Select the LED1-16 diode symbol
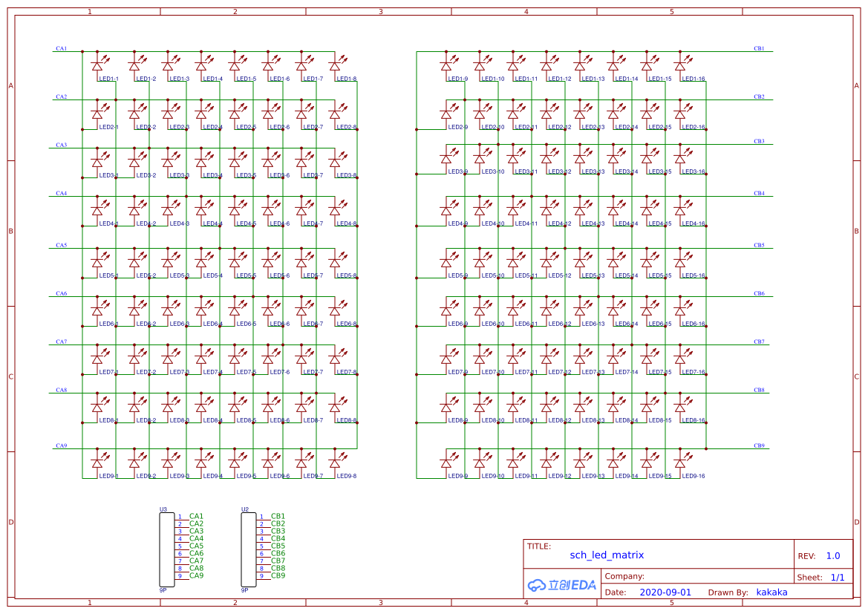868x614 pixels. click(x=679, y=65)
